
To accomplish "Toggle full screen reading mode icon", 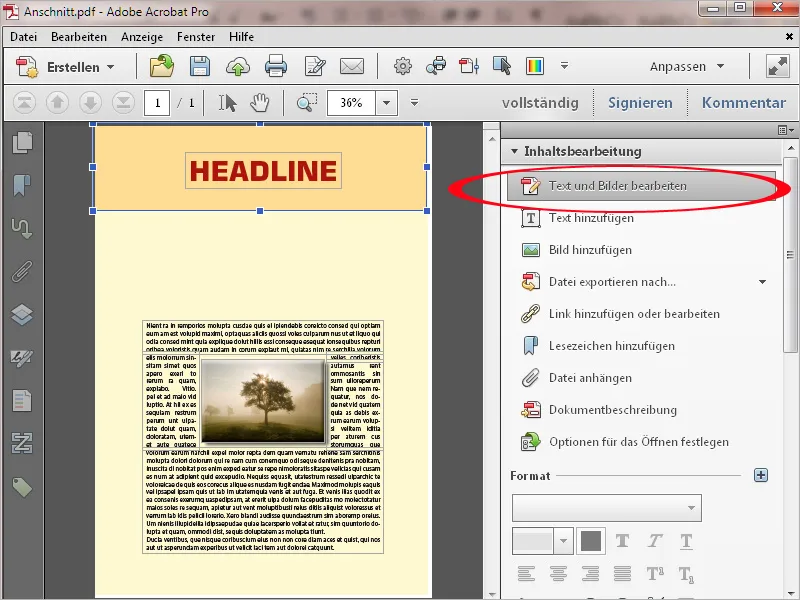I will pyautogui.click(x=778, y=66).
